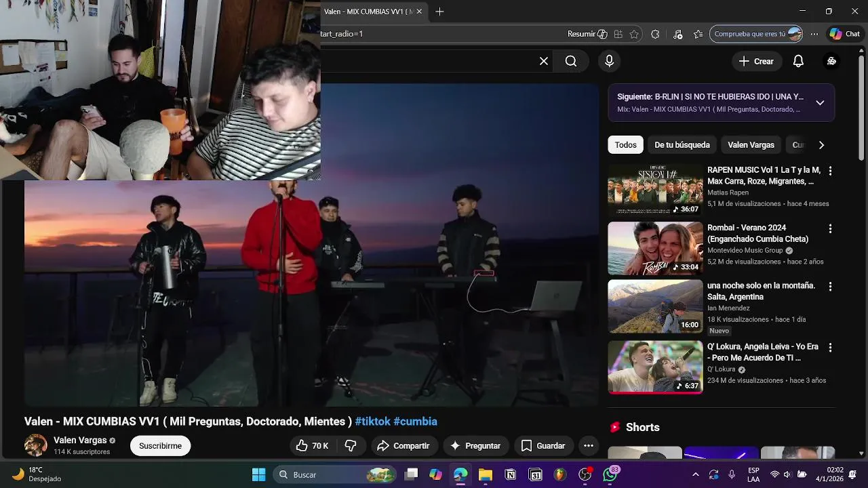The image size is (868, 488).
Task: Select the Valen Vargas filter chip
Action: point(751,144)
